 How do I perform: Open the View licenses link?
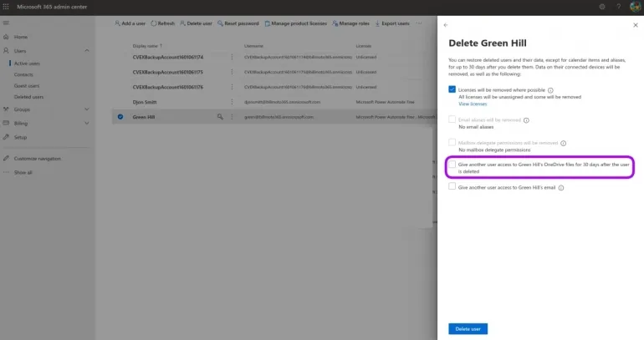pyautogui.click(x=473, y=104)
